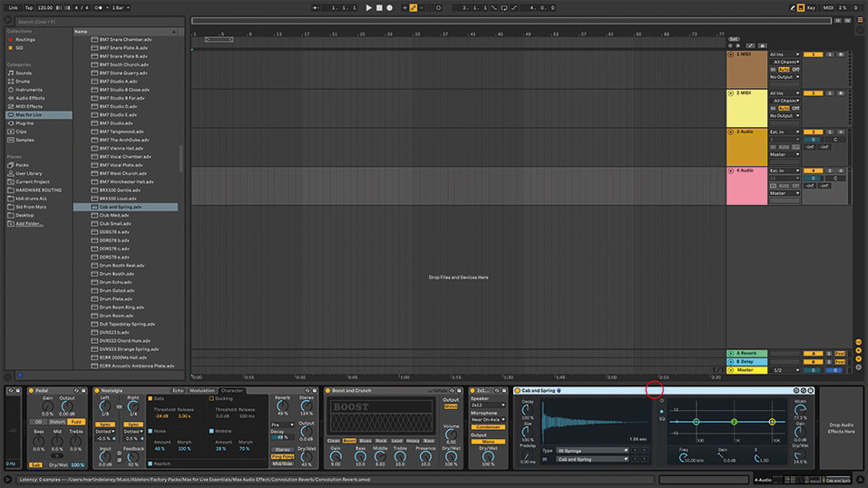868x488 pixels.
Task: Toggle the Key map mode button
Action: 811,8
